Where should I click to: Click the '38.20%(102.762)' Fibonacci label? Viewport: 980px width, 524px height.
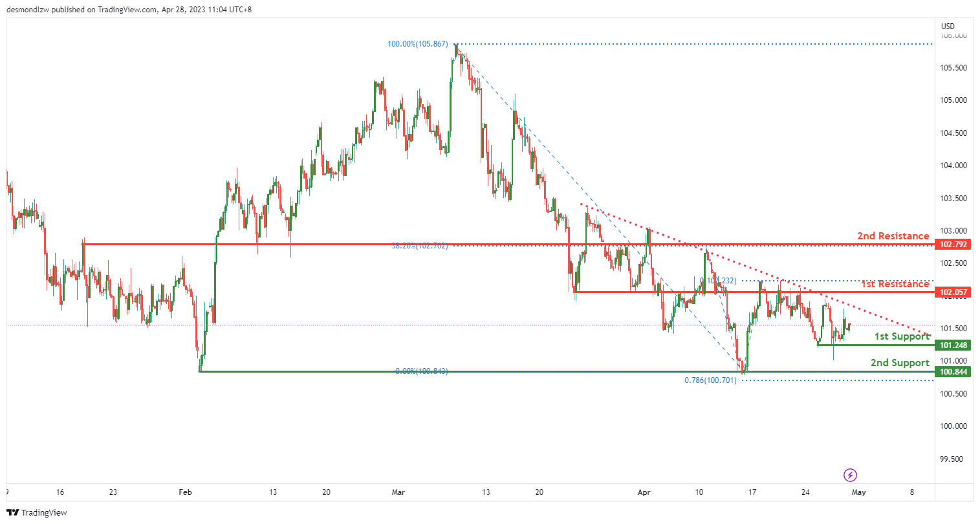[419, 246]
